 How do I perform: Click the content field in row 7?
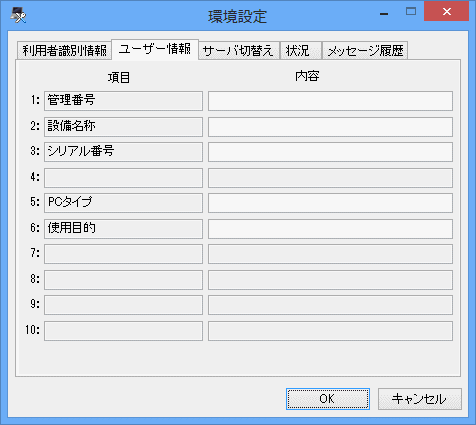330,254
